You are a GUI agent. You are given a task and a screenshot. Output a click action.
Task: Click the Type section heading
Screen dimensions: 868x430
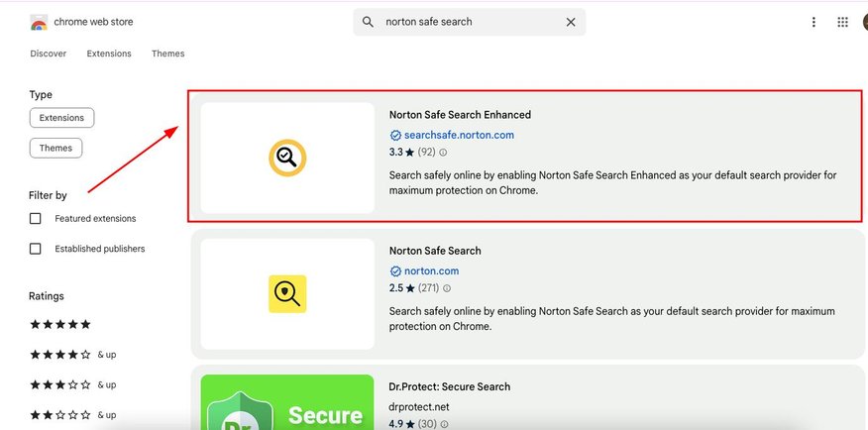(x=41, y=95)
